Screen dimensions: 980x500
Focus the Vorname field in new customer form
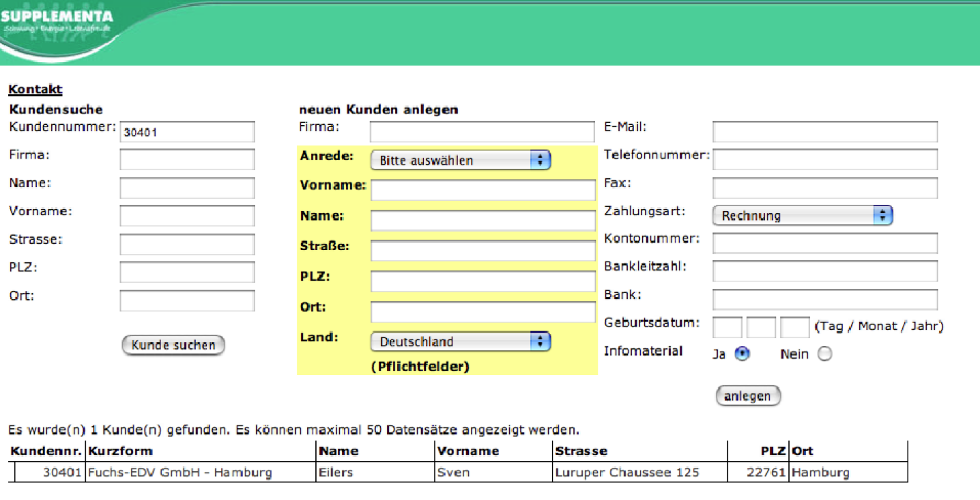pos(482,191)
